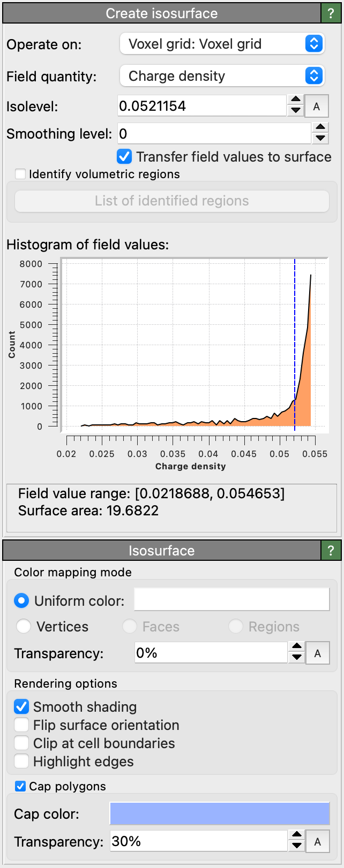
Task: Select Vertices color mapping mode
Action: (24, 627)
